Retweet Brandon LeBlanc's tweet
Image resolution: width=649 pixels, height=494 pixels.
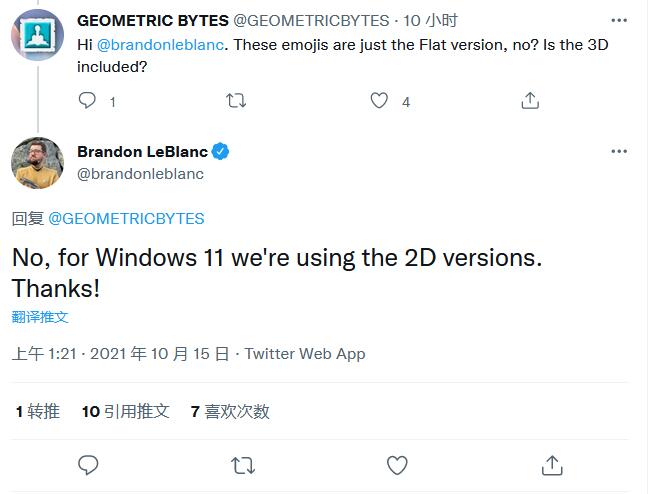(x=242, y=465)
